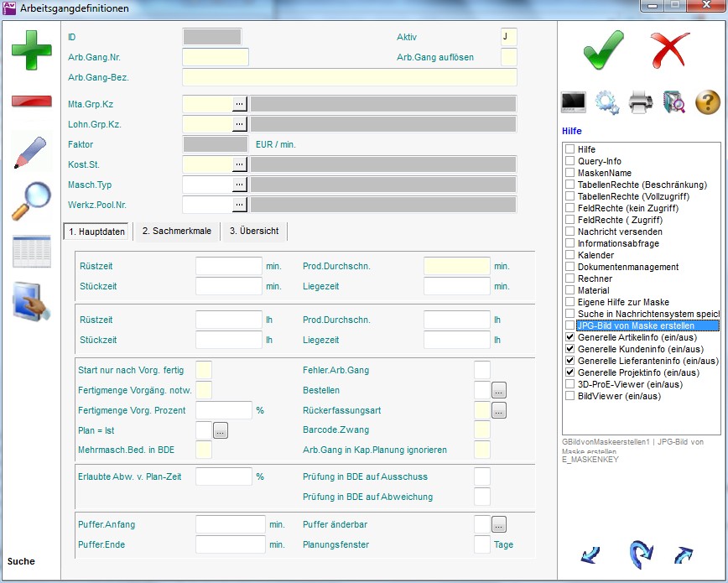Click the ellipsis button beside Puffer änderbar
728x583 pixels.
[498, 524]
